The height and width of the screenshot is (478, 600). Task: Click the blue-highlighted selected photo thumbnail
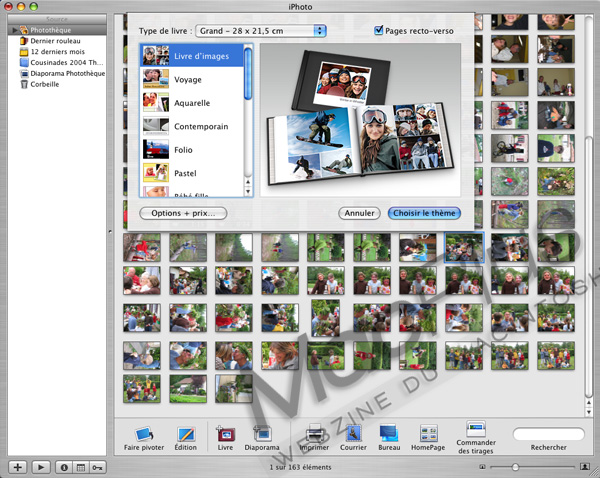point(464,247)
